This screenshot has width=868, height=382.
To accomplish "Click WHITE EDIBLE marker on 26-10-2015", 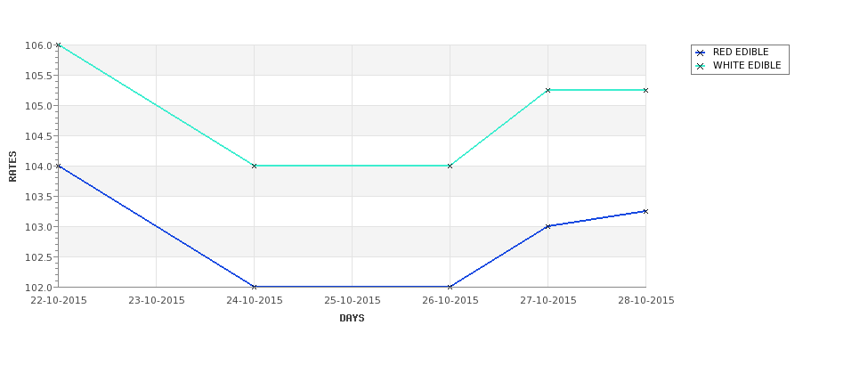I will pyautogui.click(x=450, y=167).
